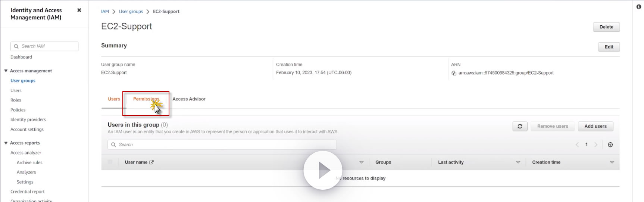Collapse the Access reports section
The width and height of the screenshot is (644, 202).
click(6, 143)
